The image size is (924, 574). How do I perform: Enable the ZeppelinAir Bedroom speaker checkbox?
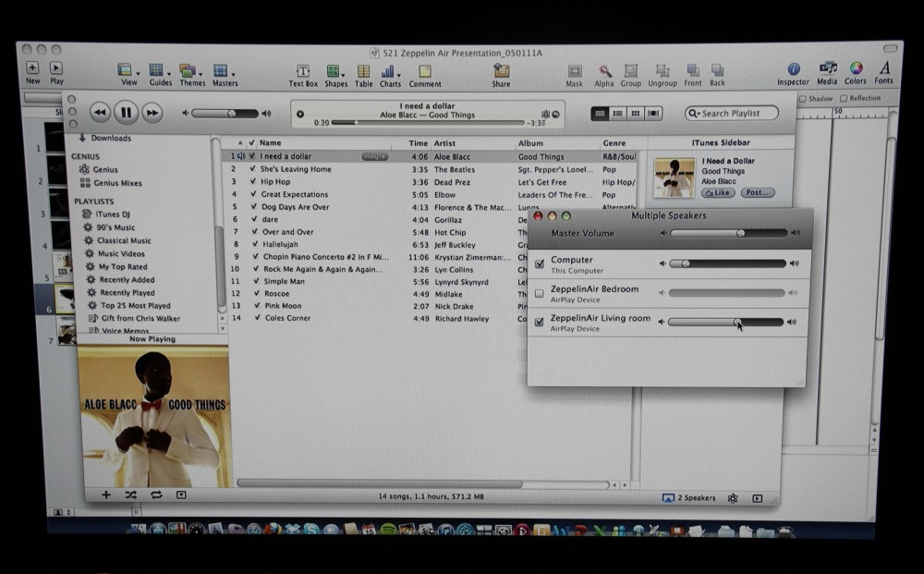click(x=540, y=293)
